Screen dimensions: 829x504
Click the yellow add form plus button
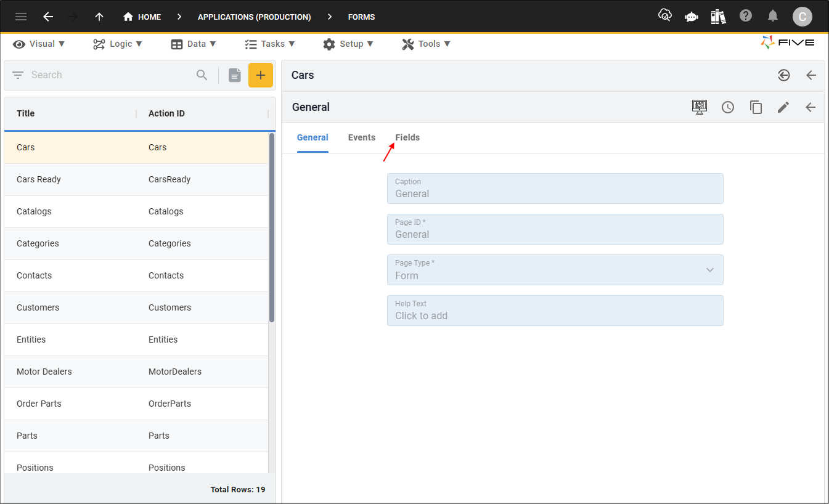(x=261, y=75)
